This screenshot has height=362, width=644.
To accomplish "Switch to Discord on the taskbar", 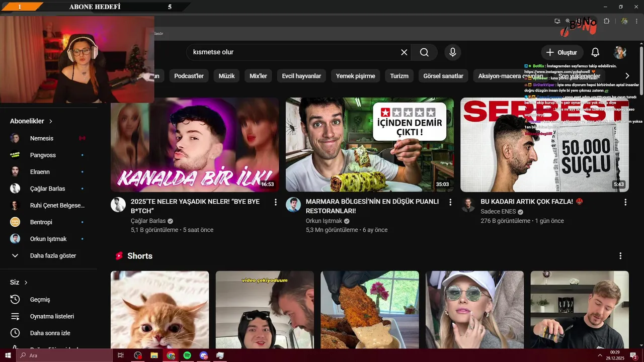I will click(x=203, y=355).
